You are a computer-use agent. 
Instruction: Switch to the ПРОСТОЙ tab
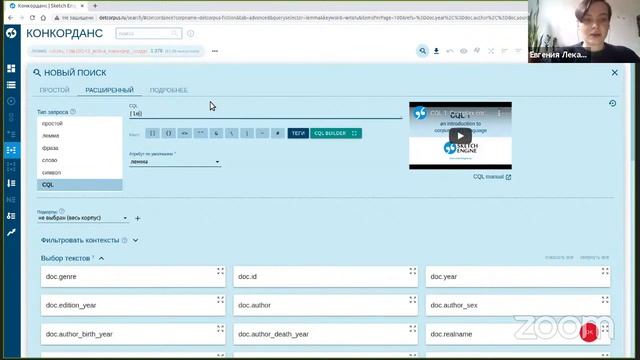click(55, 90)
